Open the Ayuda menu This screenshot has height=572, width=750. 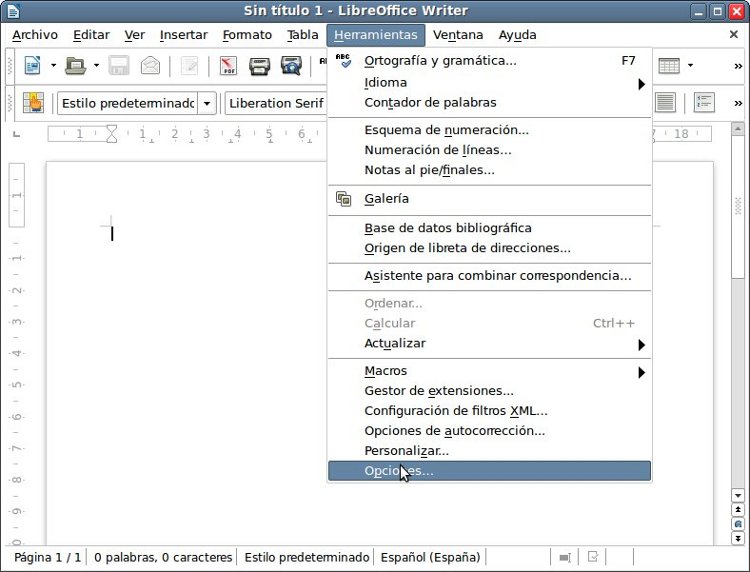pyautogui.click(x=518, y=35)
